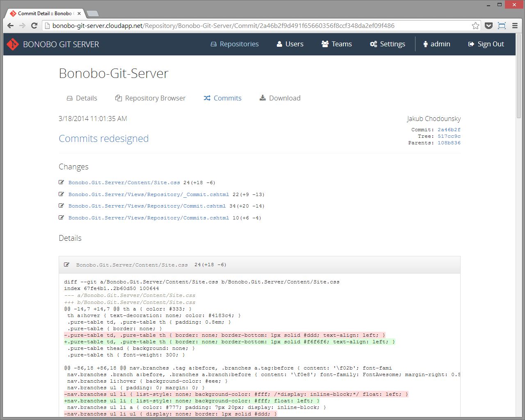
Task: Switch to the Repository Browser tab
Action: pyautogui.click(x=151, y=98)
